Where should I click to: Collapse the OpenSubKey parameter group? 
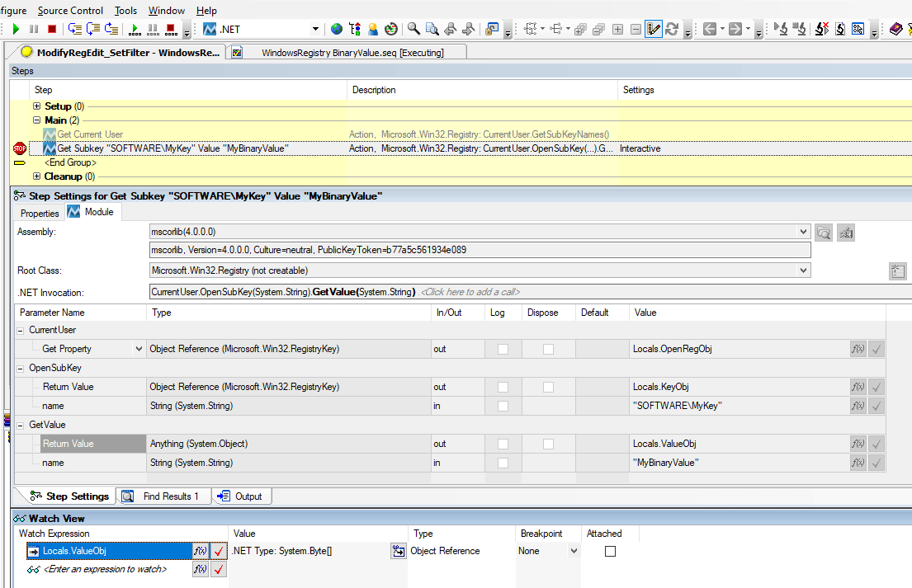pyautogui.click(x=21, y=369)
